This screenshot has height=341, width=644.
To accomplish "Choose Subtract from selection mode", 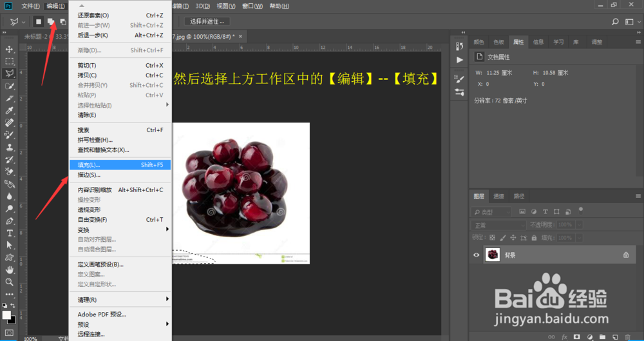I will [63, 22].
